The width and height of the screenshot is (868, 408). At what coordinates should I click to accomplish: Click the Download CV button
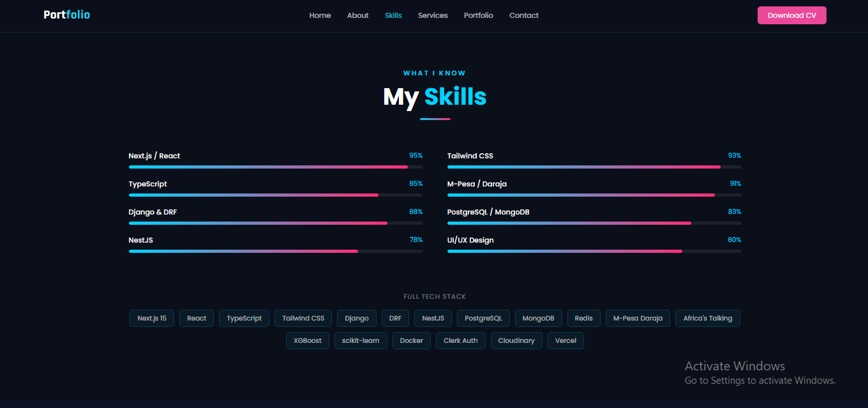(x=791, y=15)
